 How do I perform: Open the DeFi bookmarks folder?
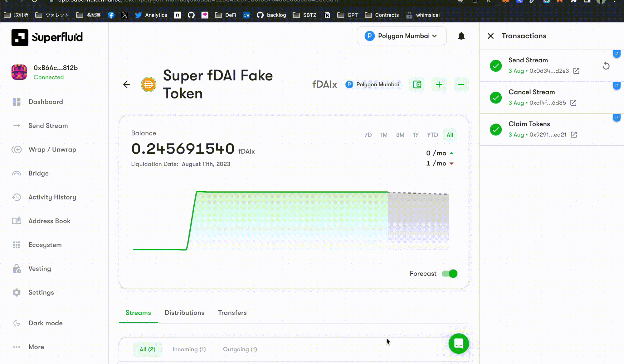pos(226,15)
